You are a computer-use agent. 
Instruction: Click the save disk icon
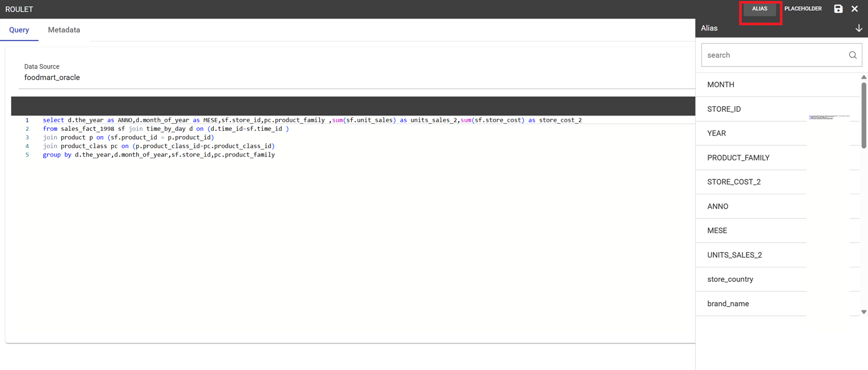tap(838, 9)
